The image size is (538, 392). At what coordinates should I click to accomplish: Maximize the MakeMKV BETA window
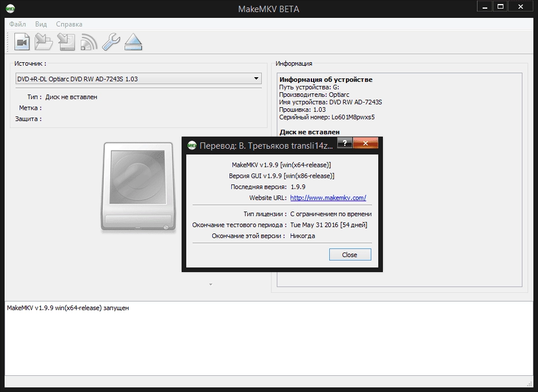501,7
